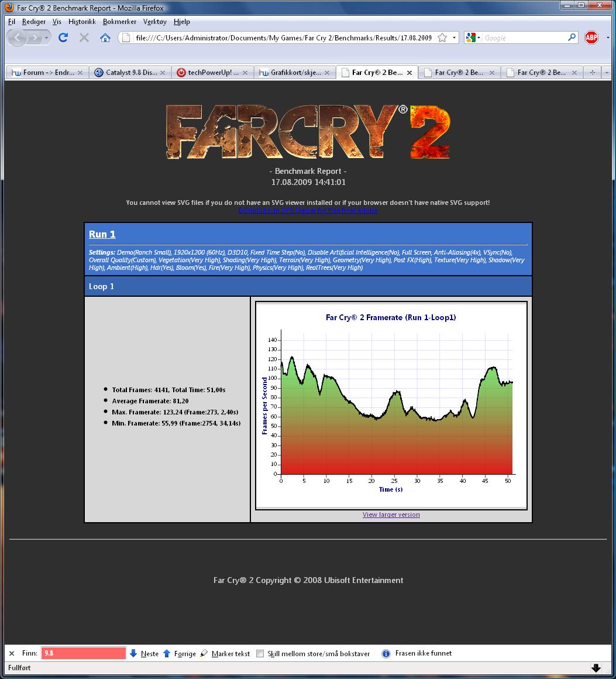This screenshot has height=679, width=616.
Task: Switch to the last Far Cry 2 tab
Action: pos(541,73)
